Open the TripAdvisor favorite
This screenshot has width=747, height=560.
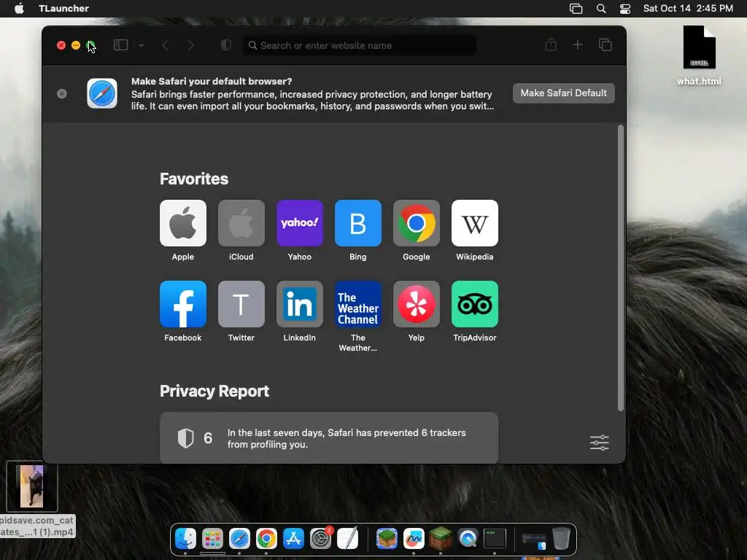tap(474, 304)
